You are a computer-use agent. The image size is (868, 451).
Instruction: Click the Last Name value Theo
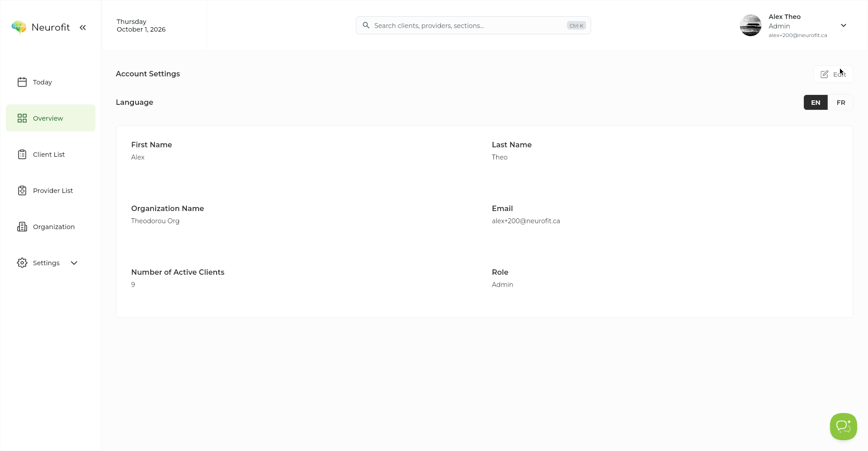click(499, 157)
